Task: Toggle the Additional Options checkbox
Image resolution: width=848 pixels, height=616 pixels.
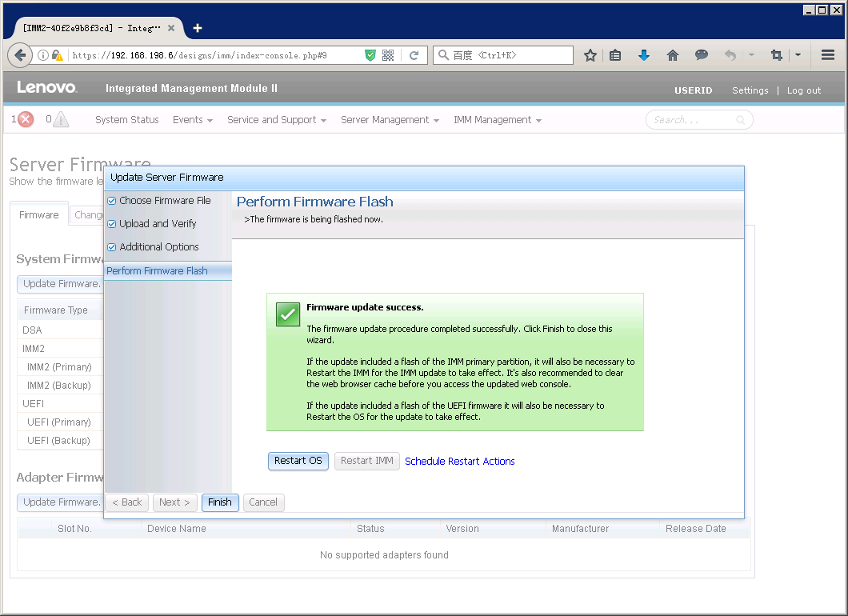Action: (112, 247)
